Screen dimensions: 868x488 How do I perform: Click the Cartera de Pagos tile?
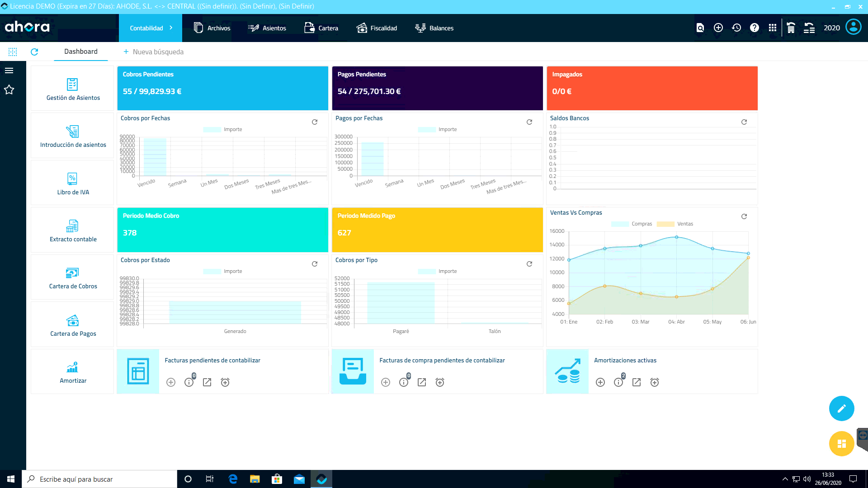pyautogui.click(x=72, y=324)
